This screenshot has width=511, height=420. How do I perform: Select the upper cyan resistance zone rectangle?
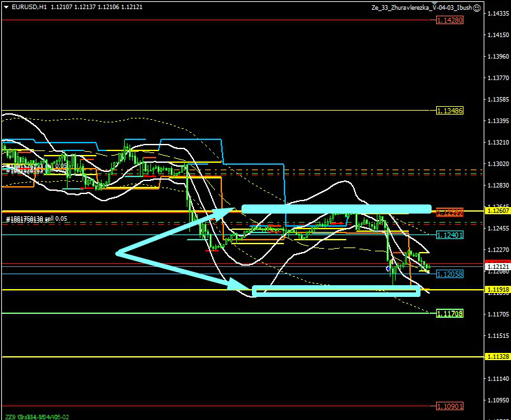pos(336,208)
